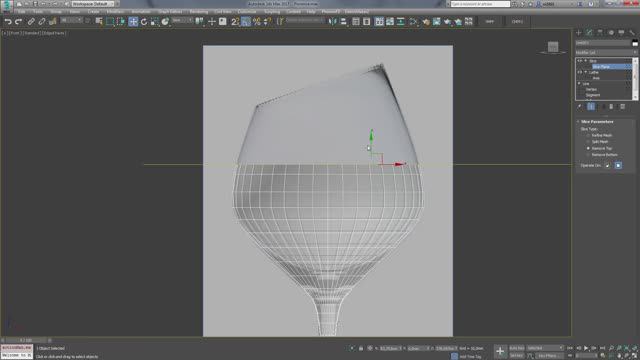Open the Utilities command panel tab

click(632, 32)
